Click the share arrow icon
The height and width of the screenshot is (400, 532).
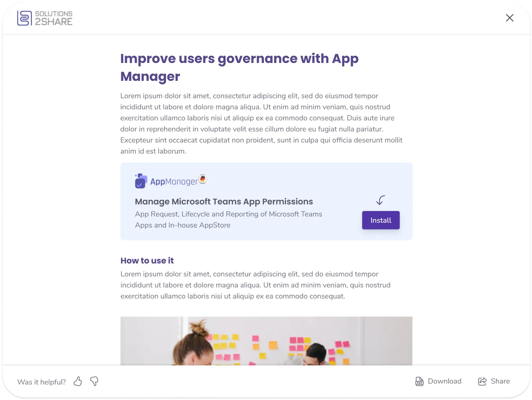pos(482,381)
